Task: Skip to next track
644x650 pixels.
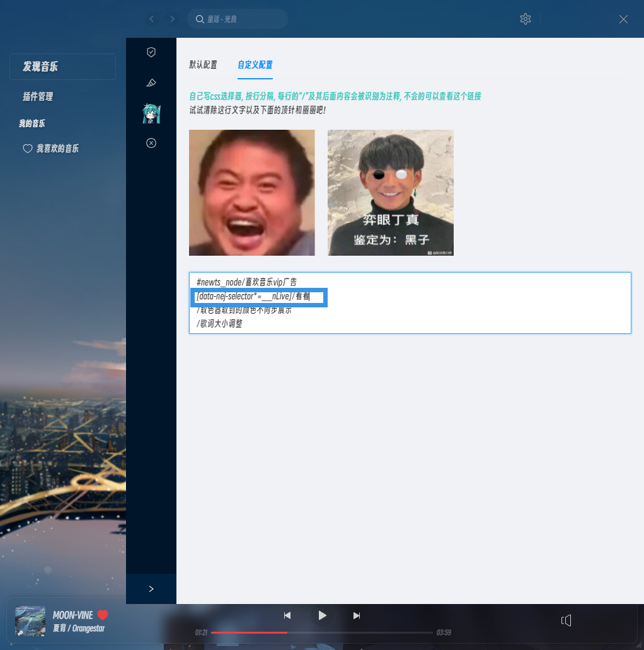Action: (357, 615)
